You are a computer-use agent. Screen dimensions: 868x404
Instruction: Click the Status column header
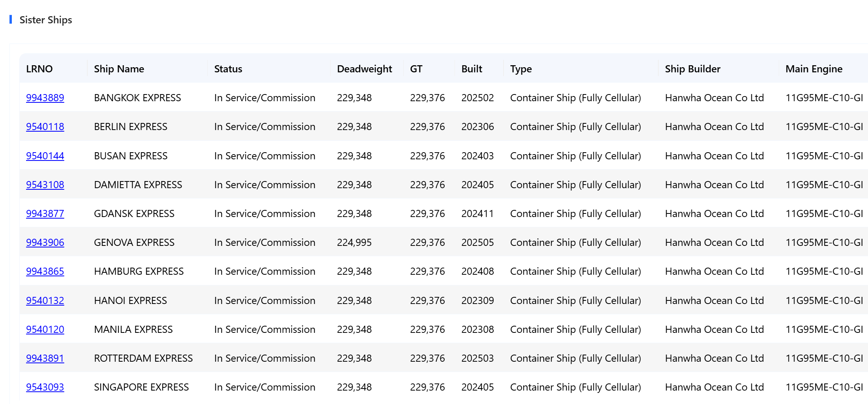(x=228, y=69)
